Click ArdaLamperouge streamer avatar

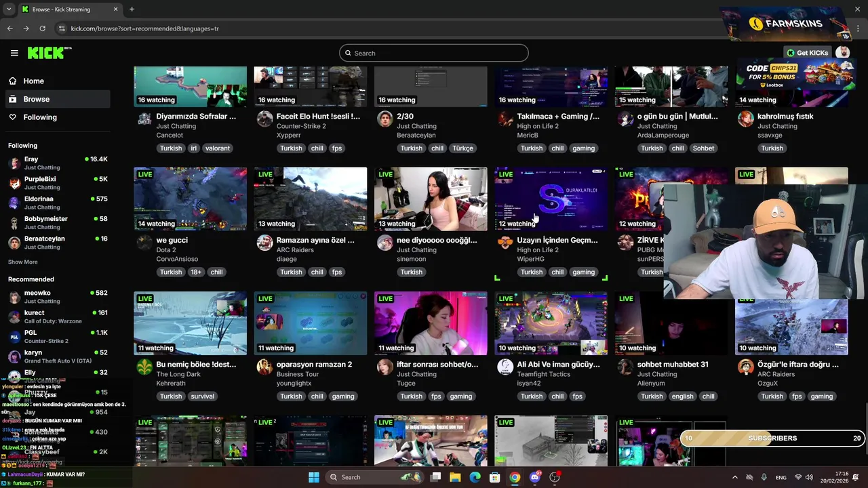pos(625,119)
